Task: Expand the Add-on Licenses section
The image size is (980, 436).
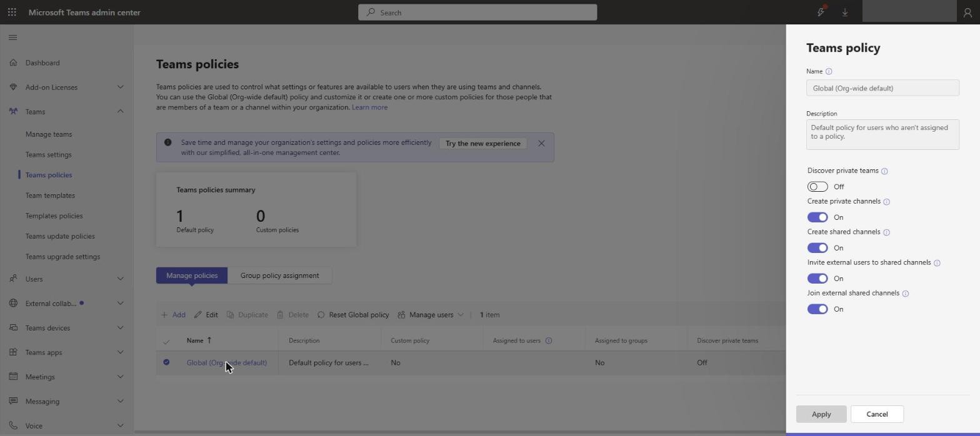Action: click(x=120, y=87)
